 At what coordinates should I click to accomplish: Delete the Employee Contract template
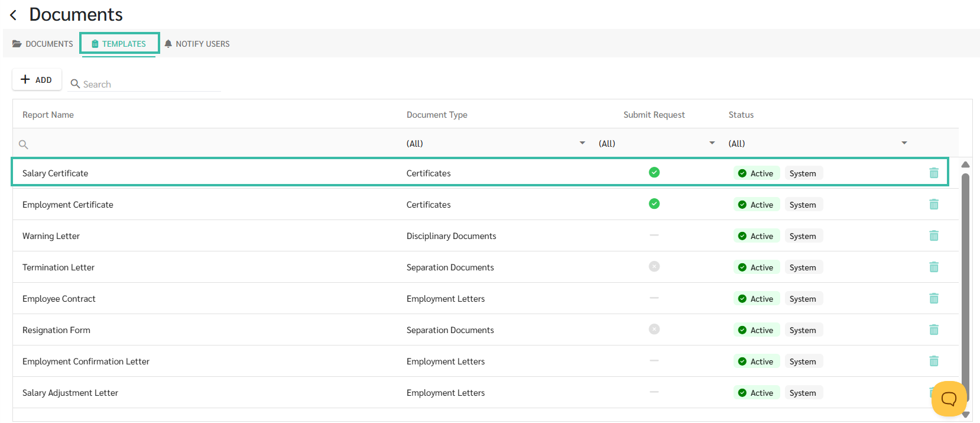[934, 298]
